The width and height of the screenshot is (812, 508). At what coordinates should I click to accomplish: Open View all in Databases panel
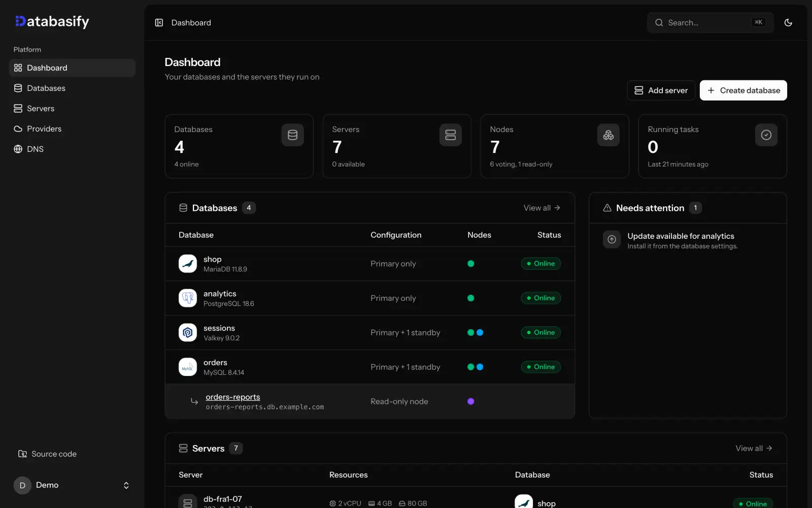(x=542, y=208)
